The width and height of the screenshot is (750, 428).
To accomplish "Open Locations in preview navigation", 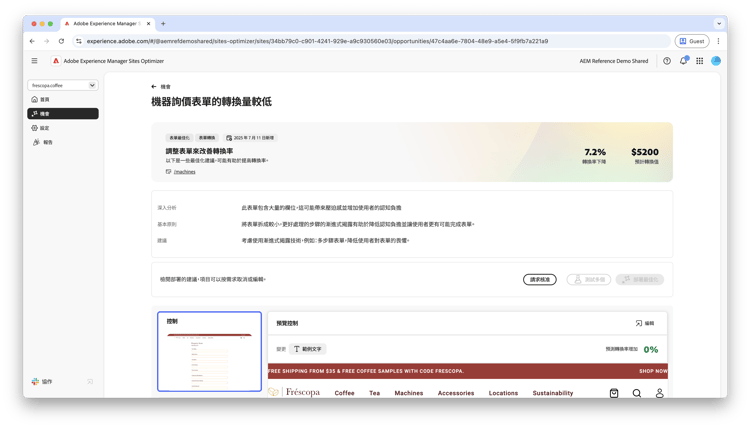I will [x=503, y=393].
